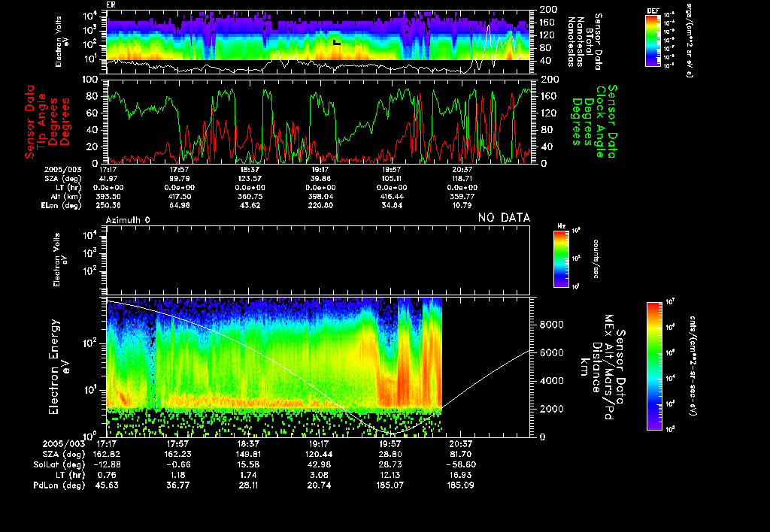This screenshot has height=532, width=770.
Task: Select altitude value 360.75
Action: click(250, 196)
